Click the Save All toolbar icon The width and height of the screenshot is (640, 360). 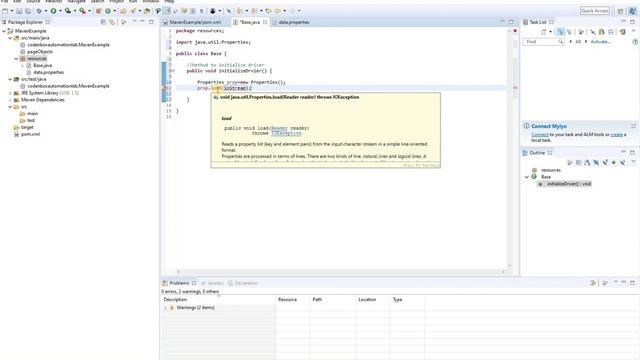click(28, 11)
